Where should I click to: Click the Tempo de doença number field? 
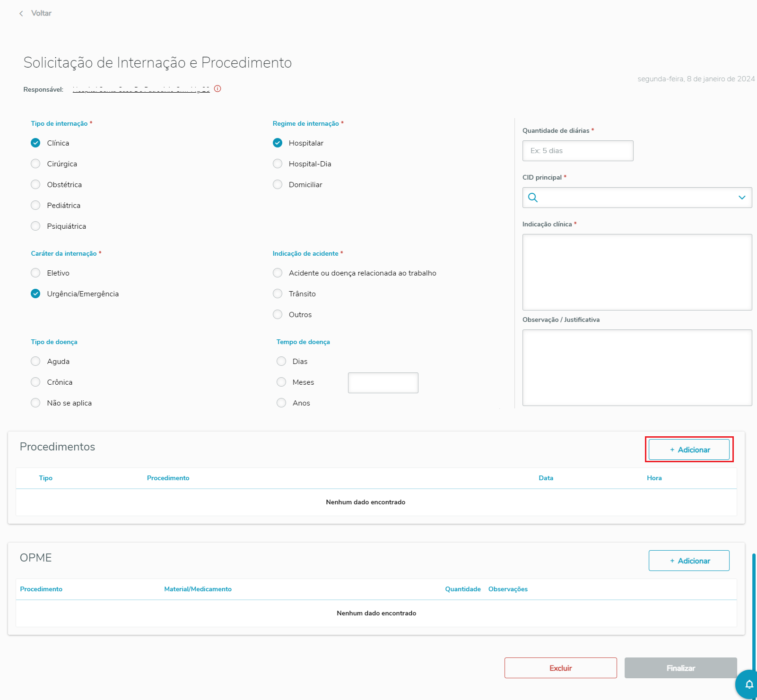(383, 383)
